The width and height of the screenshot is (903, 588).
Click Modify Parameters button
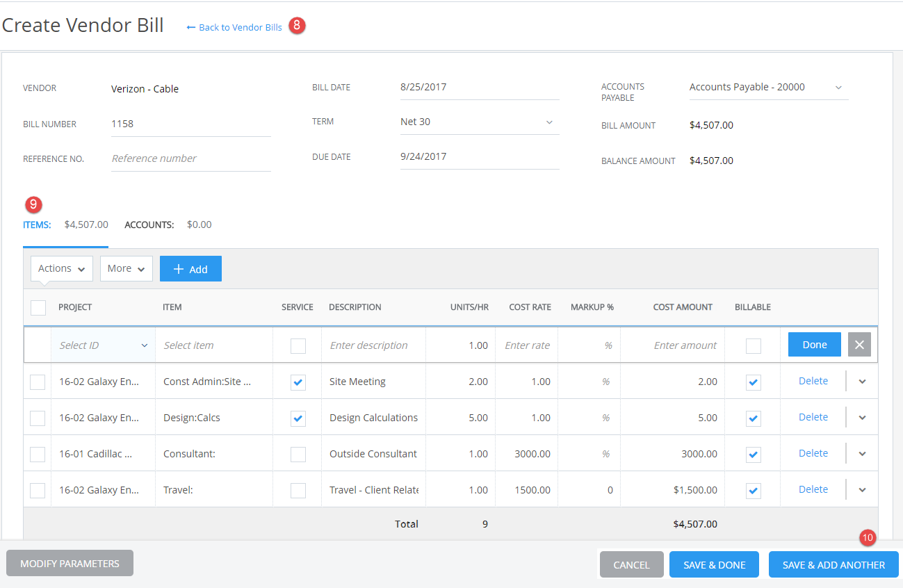click(70, 564)
